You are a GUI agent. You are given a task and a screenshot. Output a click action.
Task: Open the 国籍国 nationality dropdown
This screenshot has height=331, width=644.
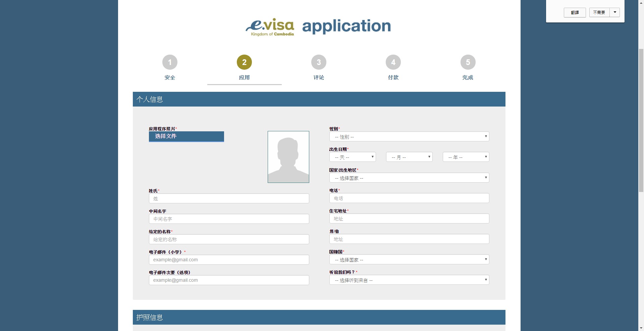pos(409,260)
